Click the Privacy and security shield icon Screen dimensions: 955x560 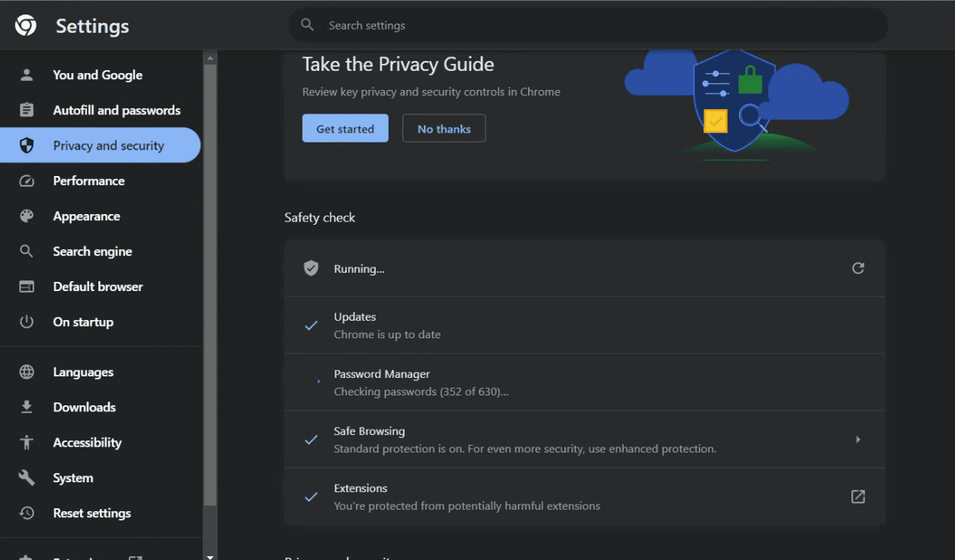(27, 146)
